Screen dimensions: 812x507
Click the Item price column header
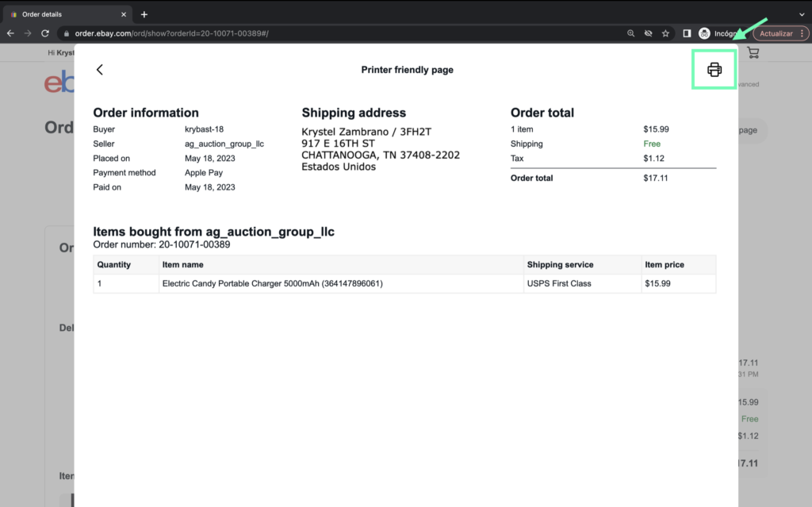click(x=664, y=264)
